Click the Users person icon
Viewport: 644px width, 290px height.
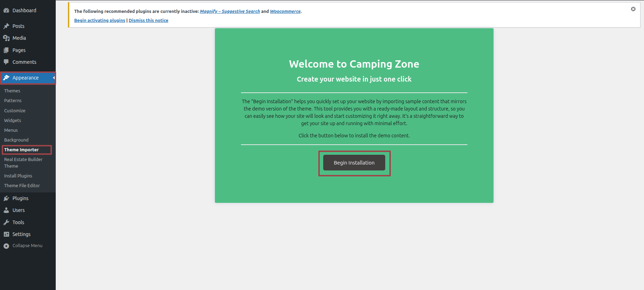[6, 210]
